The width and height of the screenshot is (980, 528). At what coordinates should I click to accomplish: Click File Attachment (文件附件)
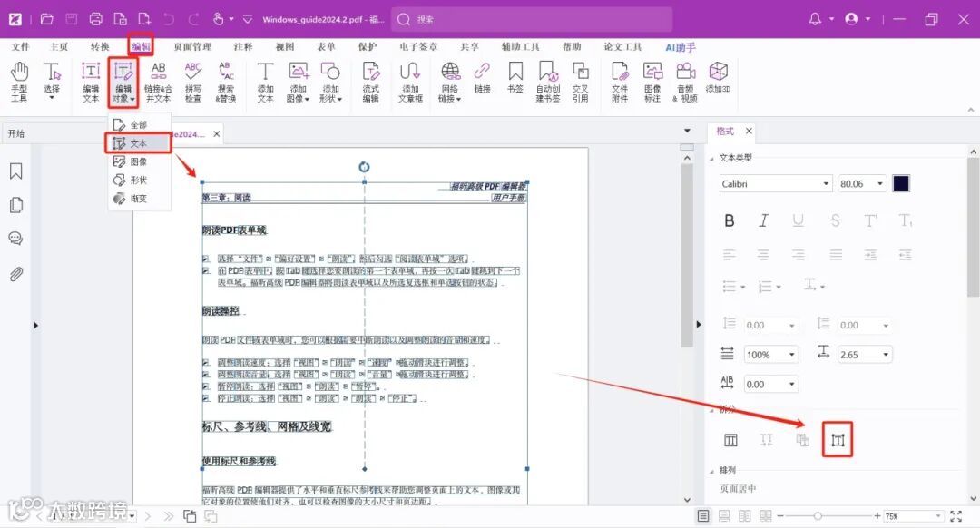pyautogui.click(x=620, y=82)
